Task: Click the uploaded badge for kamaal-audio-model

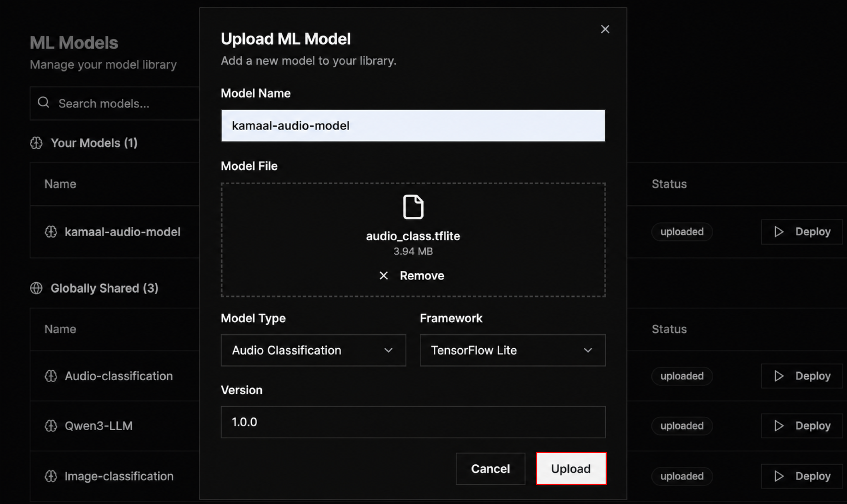Action: click(682, 232)
